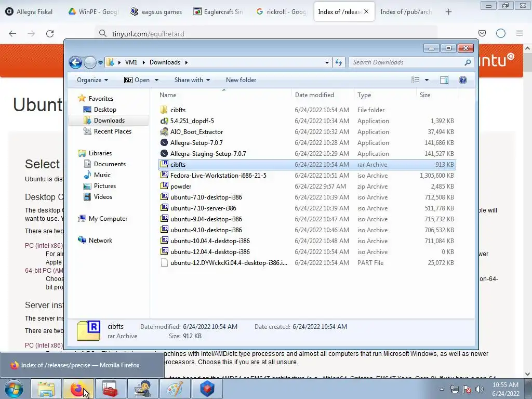Select Network in the navigation pane

[100, 241]
